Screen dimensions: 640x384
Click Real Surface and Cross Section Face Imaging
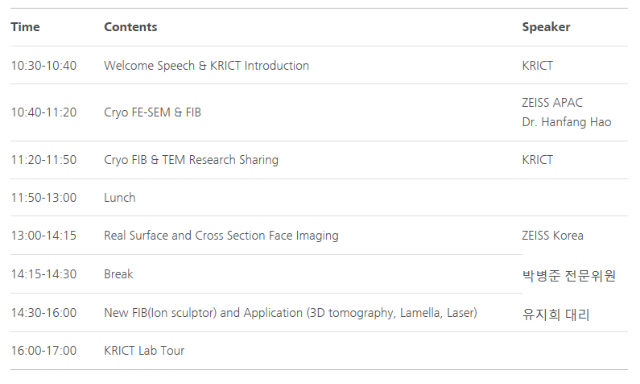pyautogui.click(x=221, y=235)
